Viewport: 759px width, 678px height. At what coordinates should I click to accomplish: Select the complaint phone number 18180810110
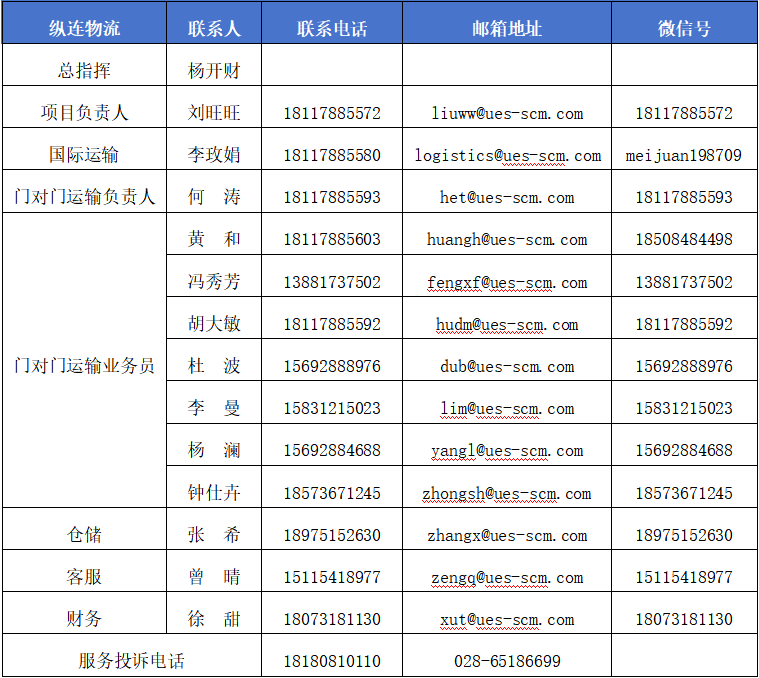click(x=332, y=661)
